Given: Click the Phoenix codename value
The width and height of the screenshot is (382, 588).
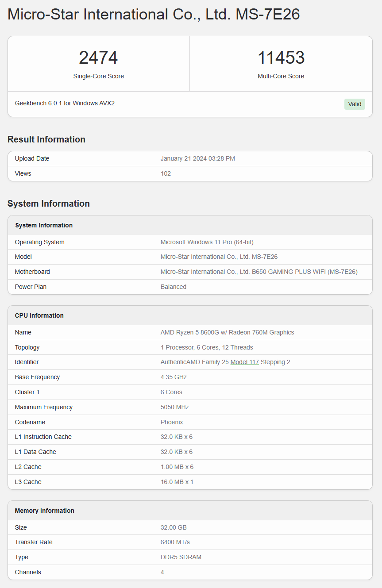Looking at the screenshot, I should [x=172, y=422].
